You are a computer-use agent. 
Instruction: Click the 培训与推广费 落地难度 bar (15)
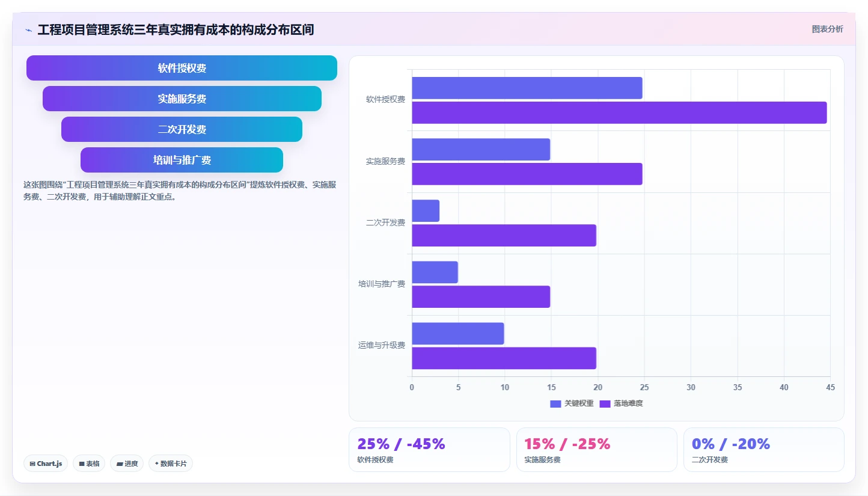tap(481, 296)
